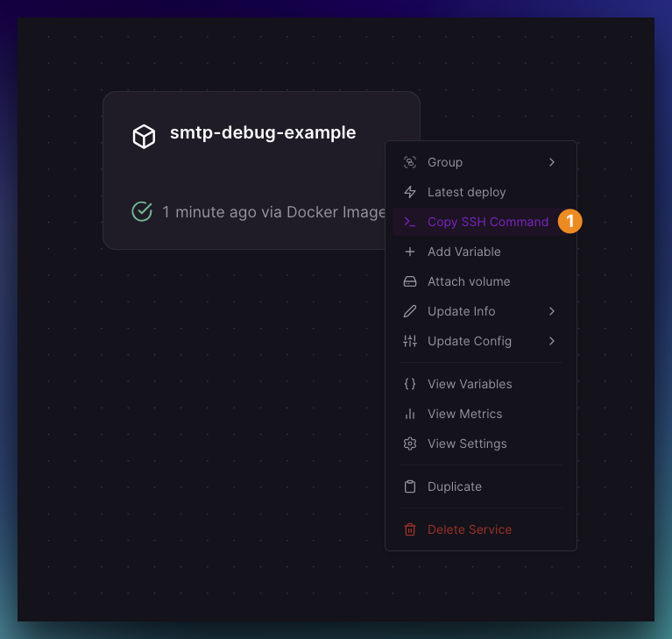Click the smtp-debug-example service title

(x=263, y=132)
